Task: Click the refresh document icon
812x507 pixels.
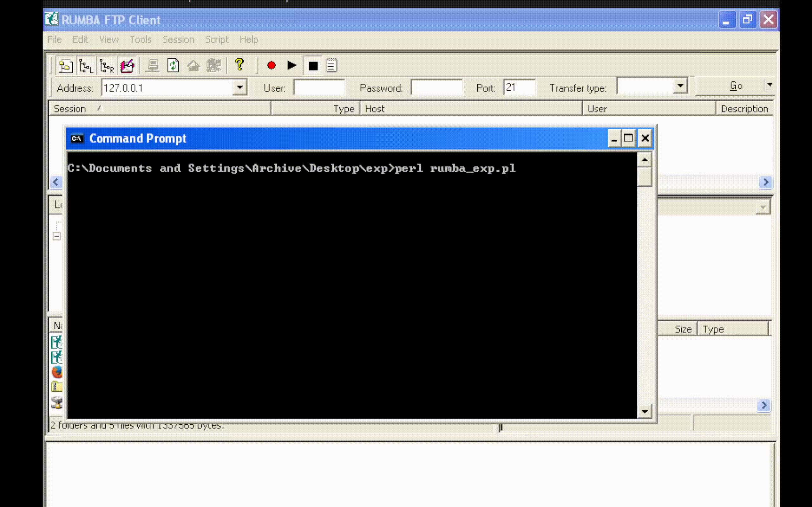Action: (x=173, y=65)
